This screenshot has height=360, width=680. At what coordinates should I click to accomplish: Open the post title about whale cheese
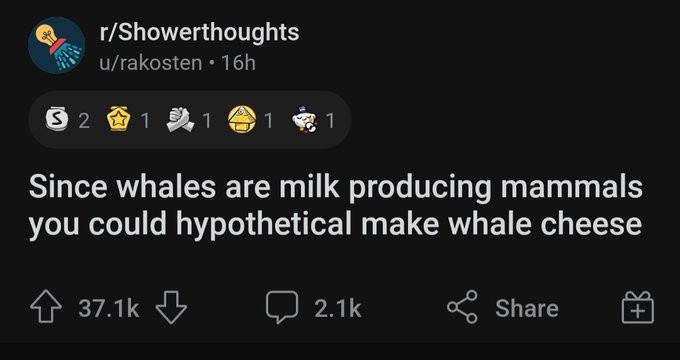pyautogui.click(x=335, y=205)
